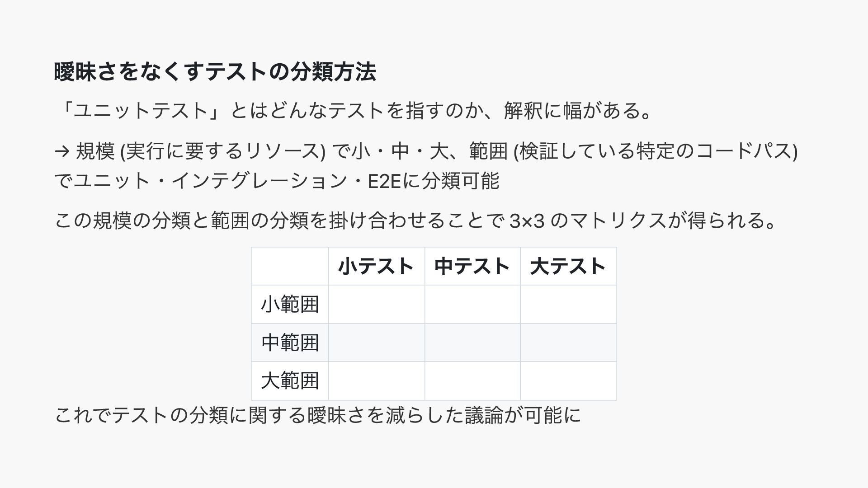The width and height of the screenshot is (868, 488).
Task: Click the closing line これでテストの分類に関する
Action: tap(318, 415)
